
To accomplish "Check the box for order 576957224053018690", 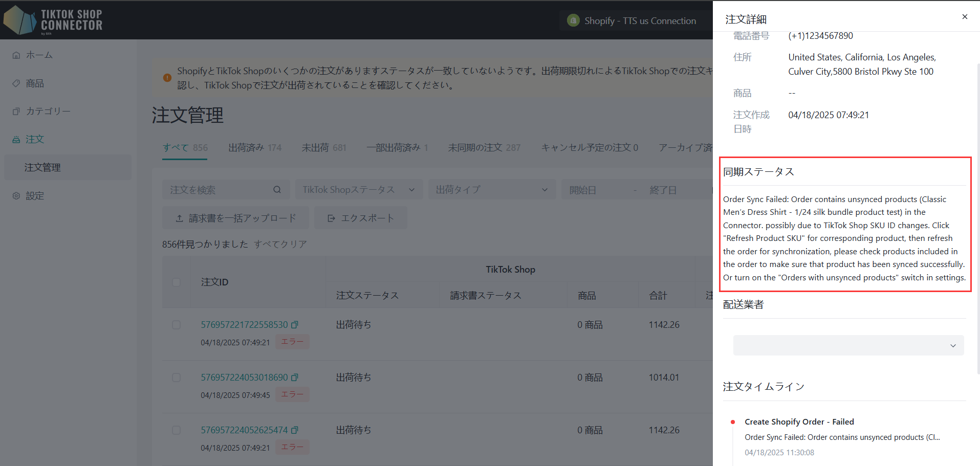I will 177,378.
